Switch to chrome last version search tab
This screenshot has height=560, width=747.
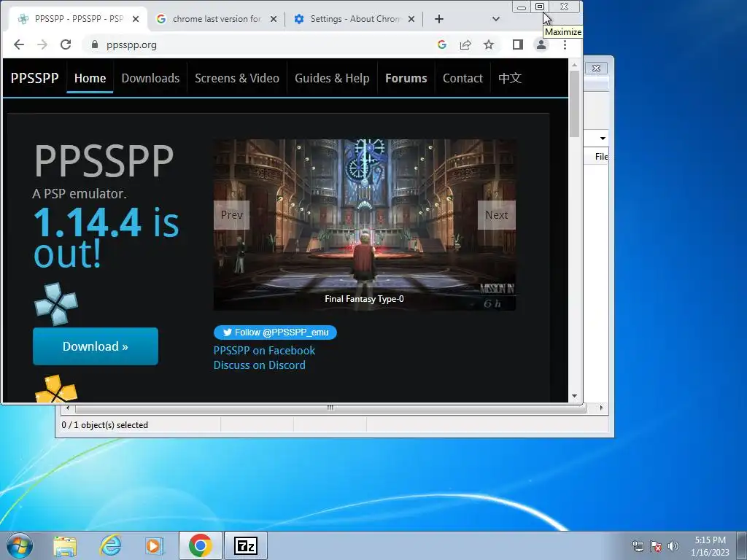(x=216, y=19)
